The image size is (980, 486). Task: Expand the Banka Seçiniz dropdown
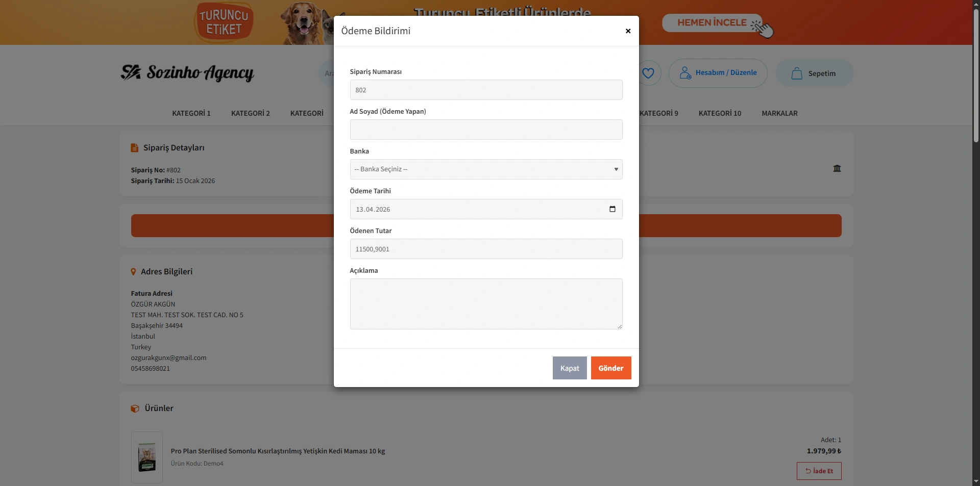485,169
